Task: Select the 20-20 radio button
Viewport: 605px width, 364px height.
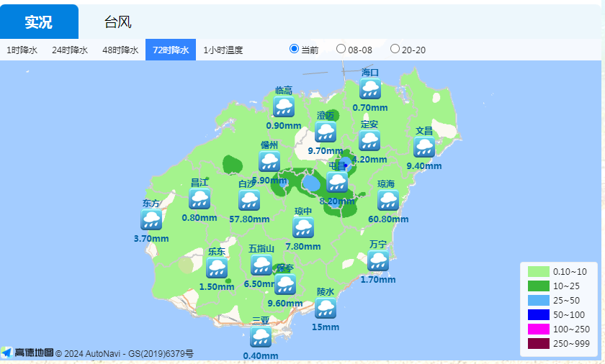Action: click(395, 48)
